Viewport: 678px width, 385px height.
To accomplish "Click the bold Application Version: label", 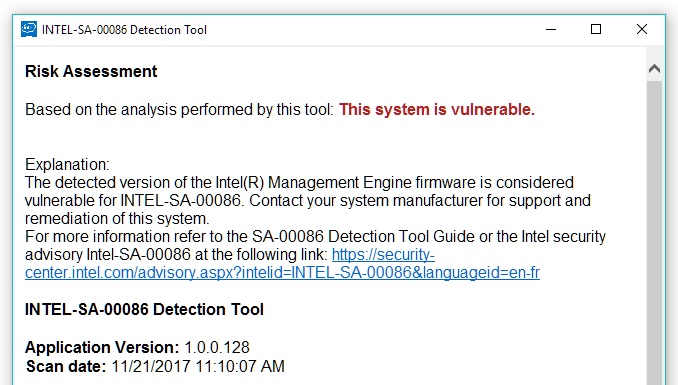I will (102, 347).
